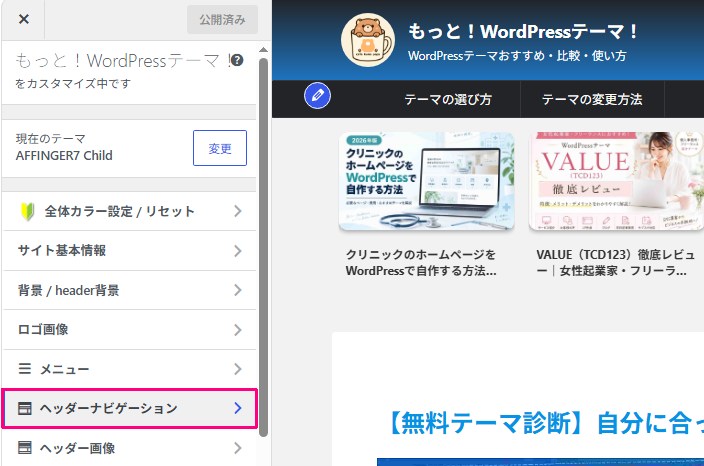This screenshot has height=466, width=704.
Task: Click the beginner leaf icon beside 全体カラー設定
Action: pos(27,211)
